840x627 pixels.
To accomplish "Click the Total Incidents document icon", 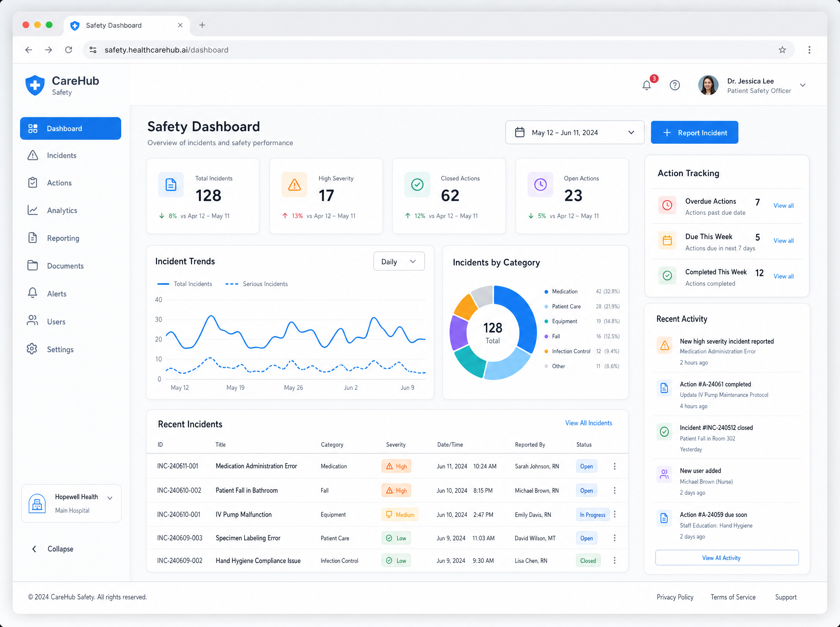I will pos(171,185).
